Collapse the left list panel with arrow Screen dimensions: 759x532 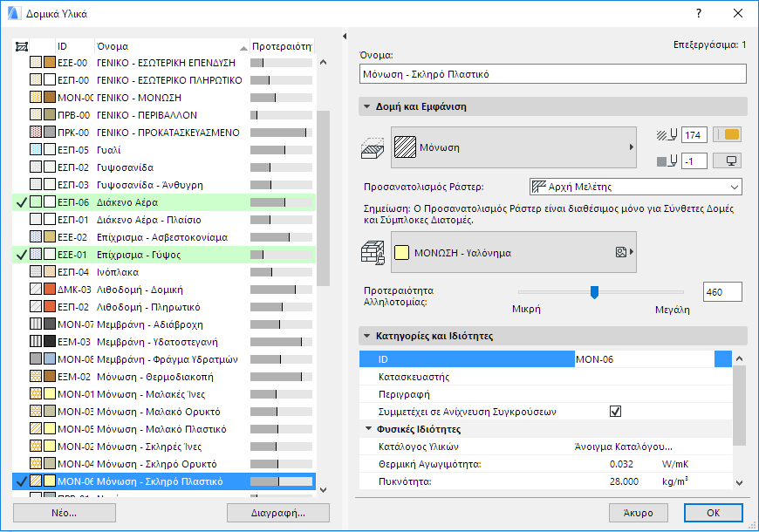pyautogui.click(x=344, y=37)
